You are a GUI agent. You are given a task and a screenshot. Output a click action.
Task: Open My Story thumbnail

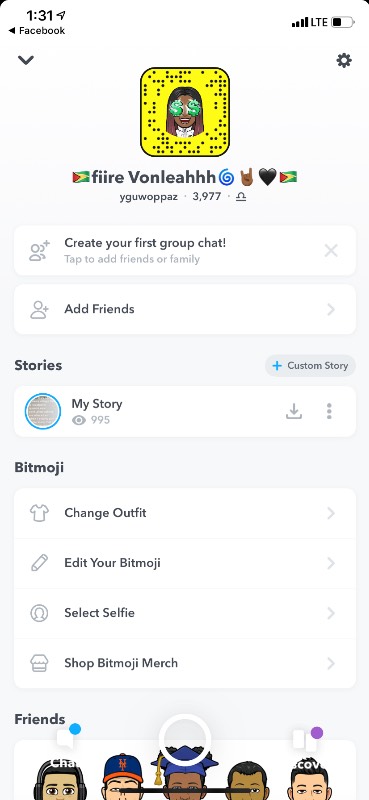43,411
